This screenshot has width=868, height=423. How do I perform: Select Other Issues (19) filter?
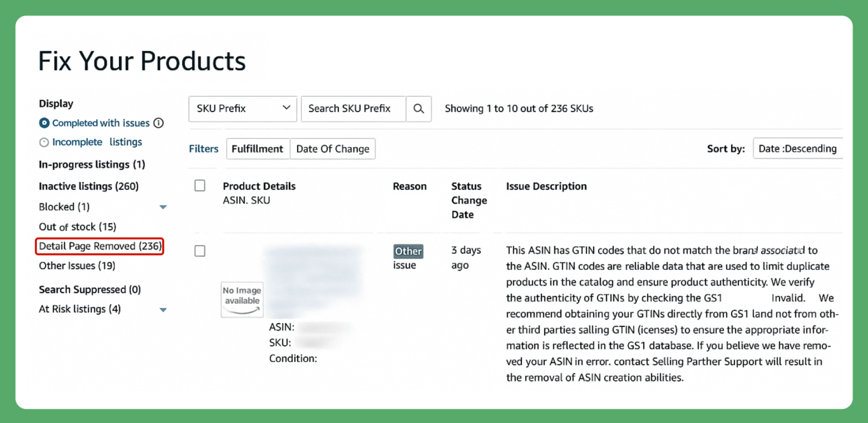tap(77, 266)
